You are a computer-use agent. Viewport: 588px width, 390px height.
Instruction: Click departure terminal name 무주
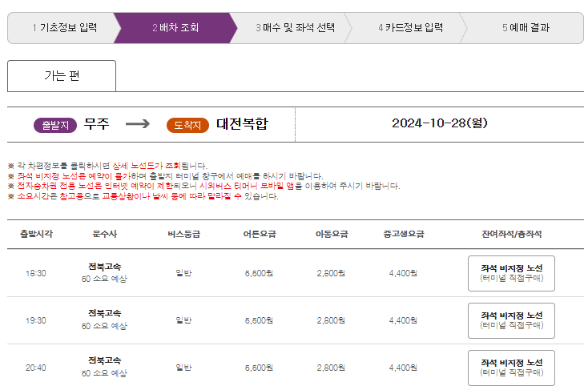click(96, 124)
